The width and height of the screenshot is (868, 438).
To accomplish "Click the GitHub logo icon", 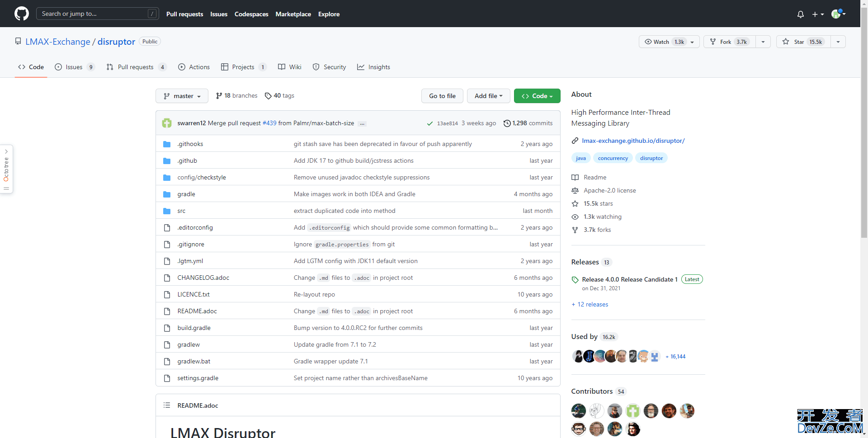I will click(x=21, y=14).
